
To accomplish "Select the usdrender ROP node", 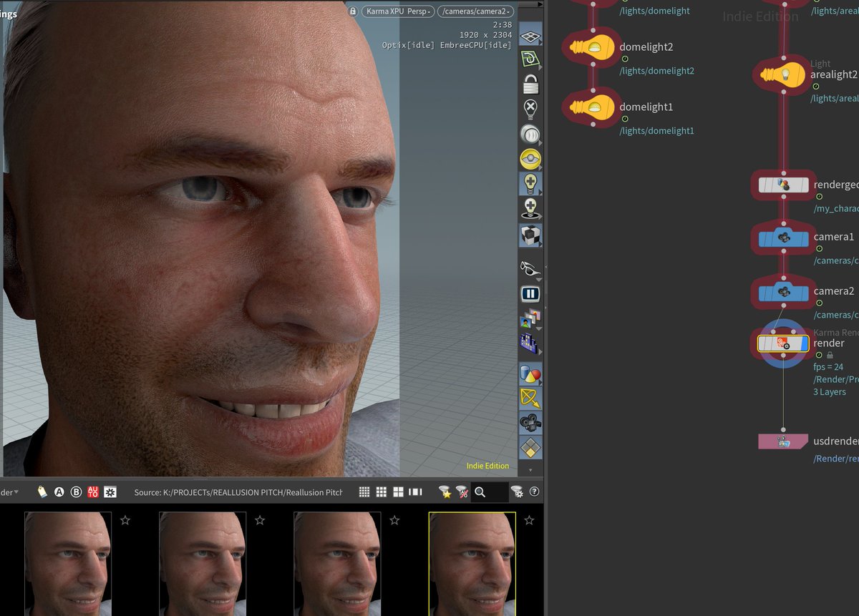I will 783,441.
